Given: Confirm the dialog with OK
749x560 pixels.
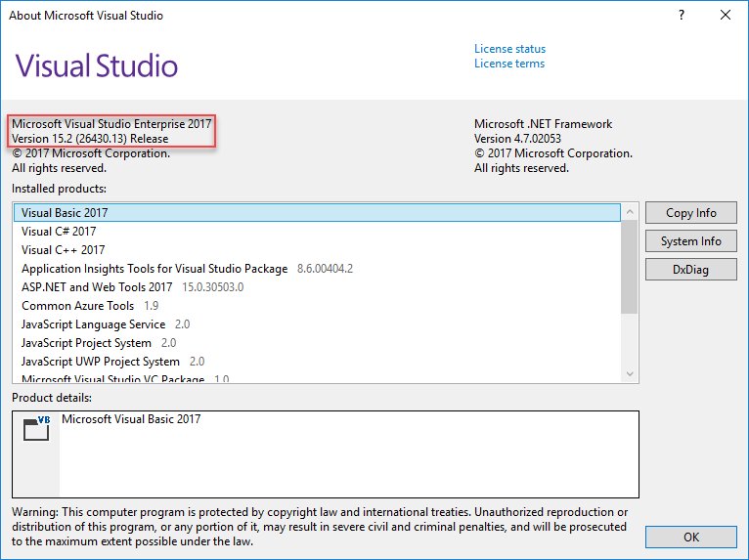Looking at the screenshot, I should tap(690, 538).
